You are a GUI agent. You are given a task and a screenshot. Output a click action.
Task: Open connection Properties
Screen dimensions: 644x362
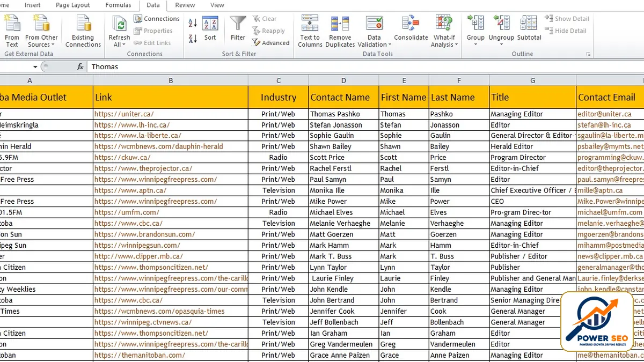pyautogui.click(x=153, y=31)
